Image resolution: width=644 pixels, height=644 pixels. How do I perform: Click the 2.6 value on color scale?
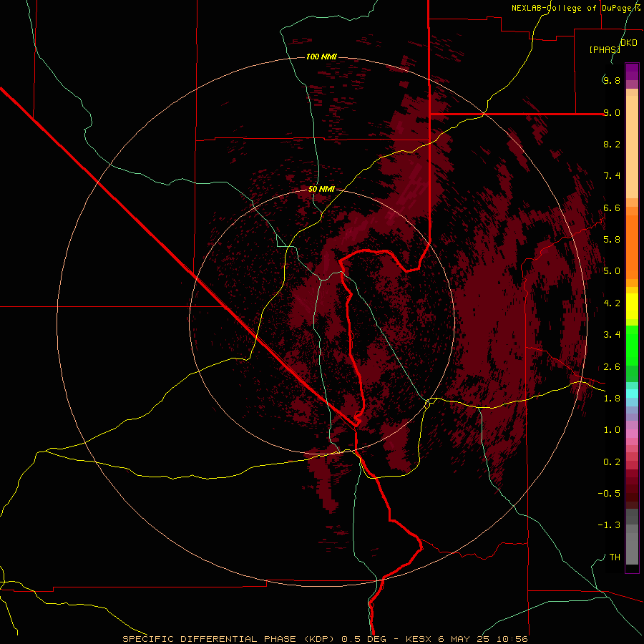tap(612, 366)
